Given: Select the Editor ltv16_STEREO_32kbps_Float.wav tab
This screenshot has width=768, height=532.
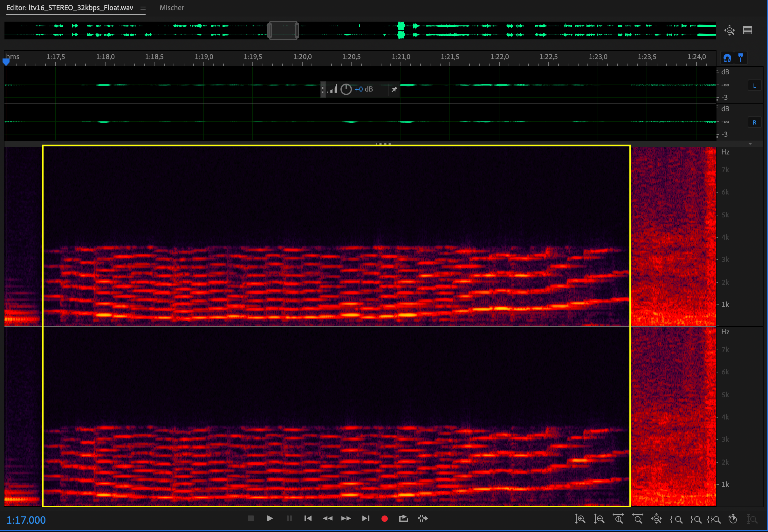Looking at the screenshot, I should tap(70, 8).
